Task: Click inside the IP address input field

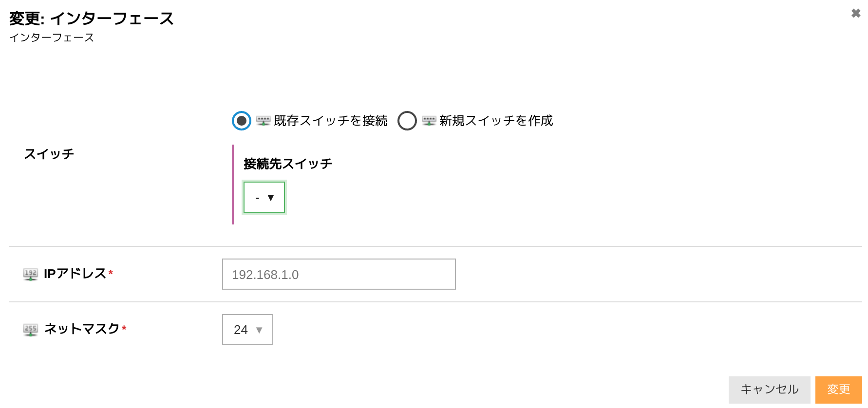Action: [338, 274]
